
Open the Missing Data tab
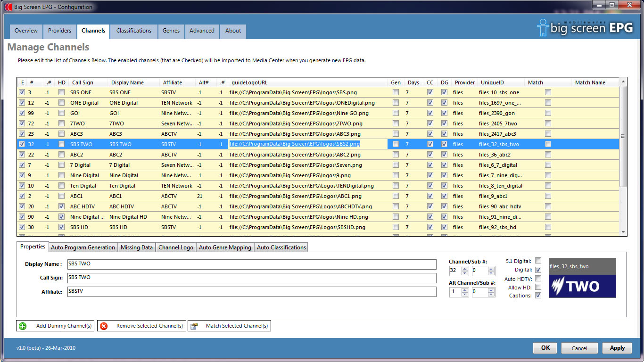(x=137, y=247)
